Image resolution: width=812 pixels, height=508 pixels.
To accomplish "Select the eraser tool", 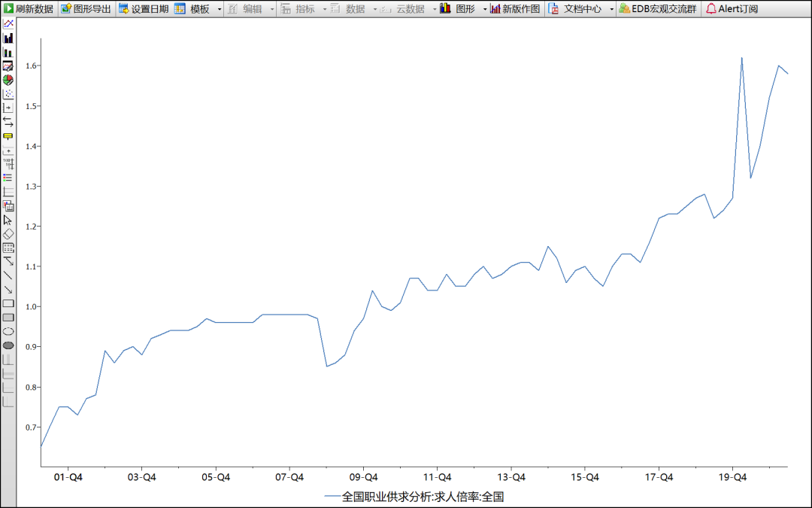I will pyautogui.click(x=8, y=234).
